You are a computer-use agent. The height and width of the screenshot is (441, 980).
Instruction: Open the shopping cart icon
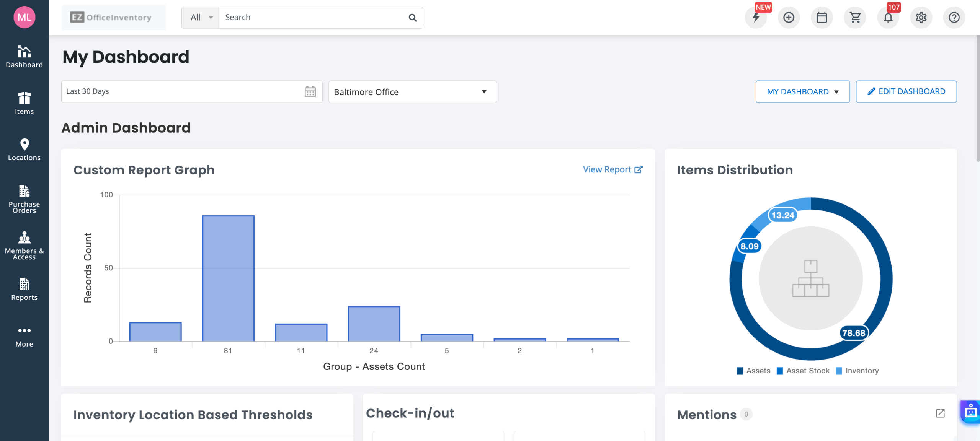855,18
